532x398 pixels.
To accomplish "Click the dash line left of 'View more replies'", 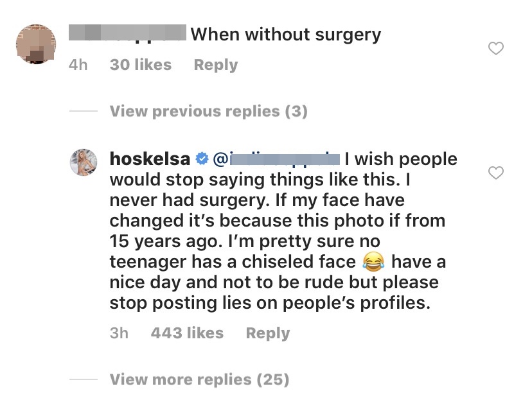I will click(83, 379).
